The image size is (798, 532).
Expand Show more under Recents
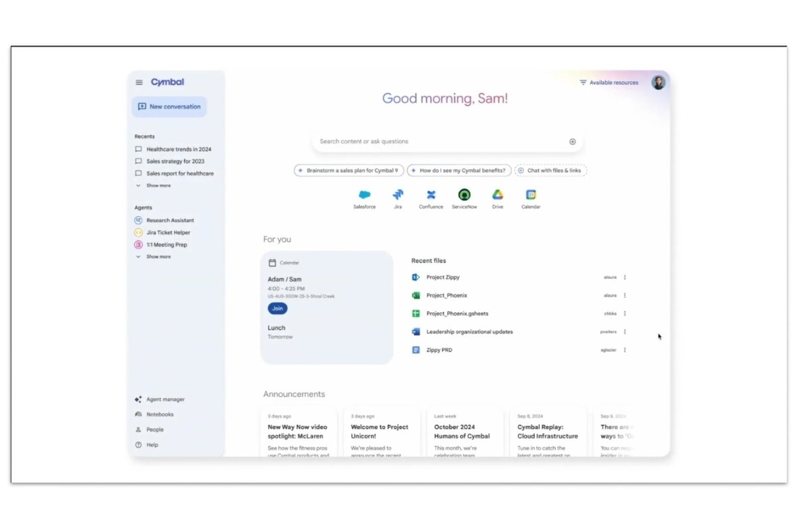(x=158, y=186)
